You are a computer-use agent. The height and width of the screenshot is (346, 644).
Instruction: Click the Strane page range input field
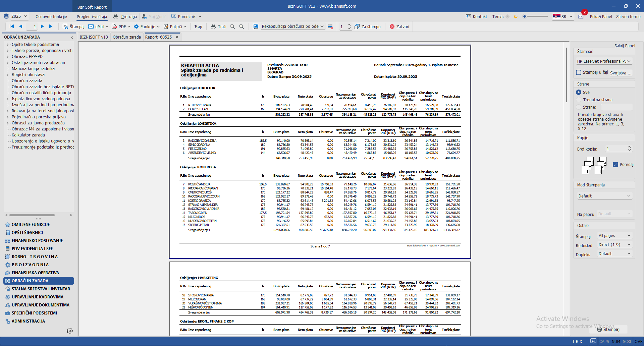[616, 107]
